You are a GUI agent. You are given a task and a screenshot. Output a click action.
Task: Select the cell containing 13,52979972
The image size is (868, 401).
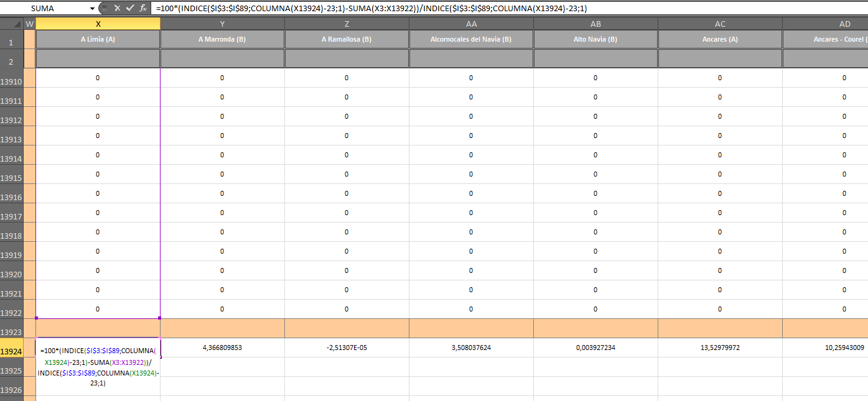coord(720,348)
